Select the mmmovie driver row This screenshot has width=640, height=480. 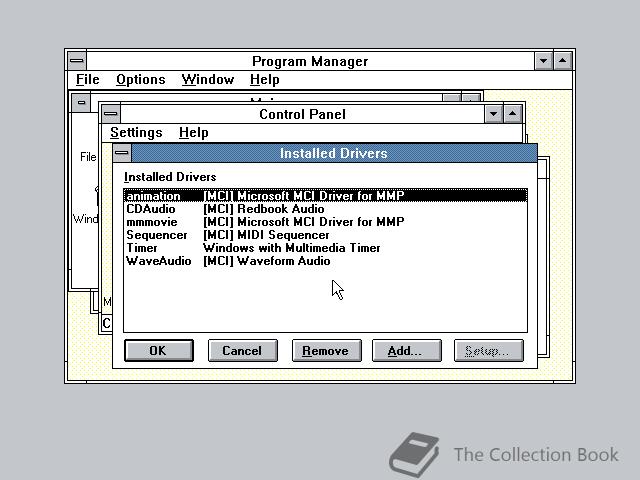tap(325, 222)
